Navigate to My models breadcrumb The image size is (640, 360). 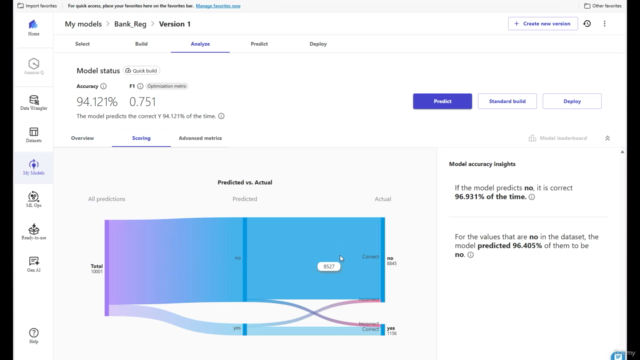(x=83, y=24)
